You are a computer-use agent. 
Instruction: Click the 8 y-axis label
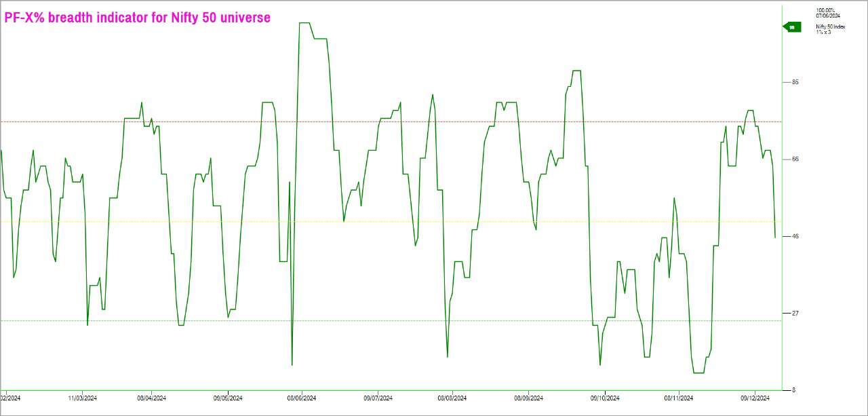coord(793,390)
